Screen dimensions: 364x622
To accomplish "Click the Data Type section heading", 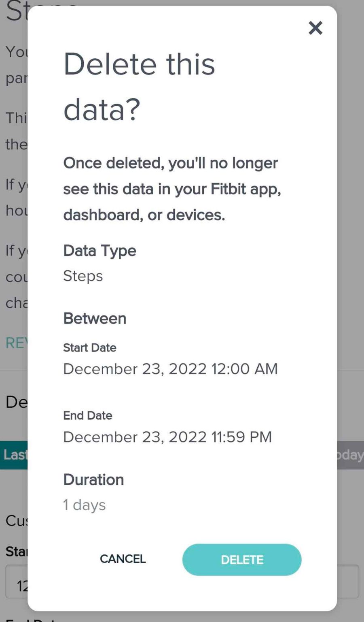I will click(99, 251).
